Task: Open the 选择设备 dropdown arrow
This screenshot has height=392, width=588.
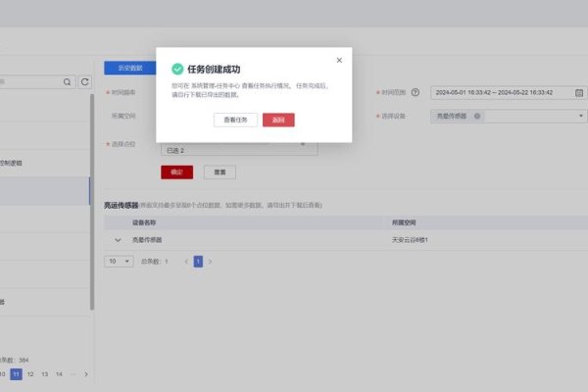Action: (x=581, y=116)
